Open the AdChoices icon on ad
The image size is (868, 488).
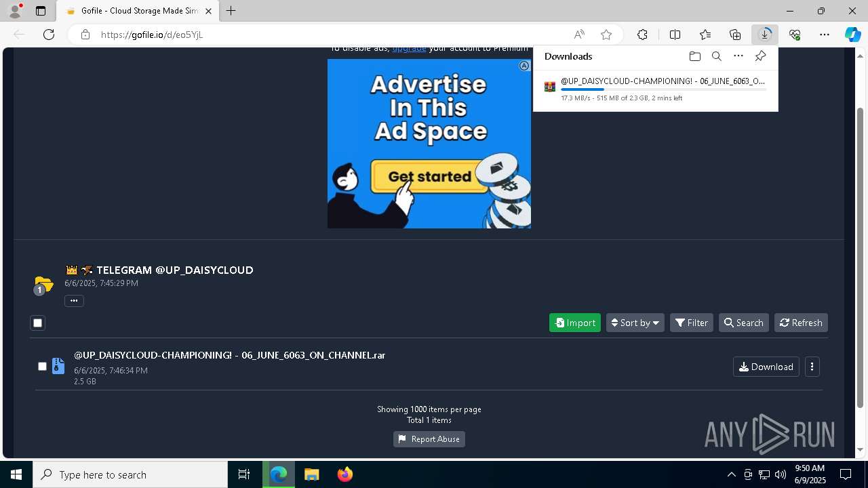pyautogui.click(x=524, y=66)
